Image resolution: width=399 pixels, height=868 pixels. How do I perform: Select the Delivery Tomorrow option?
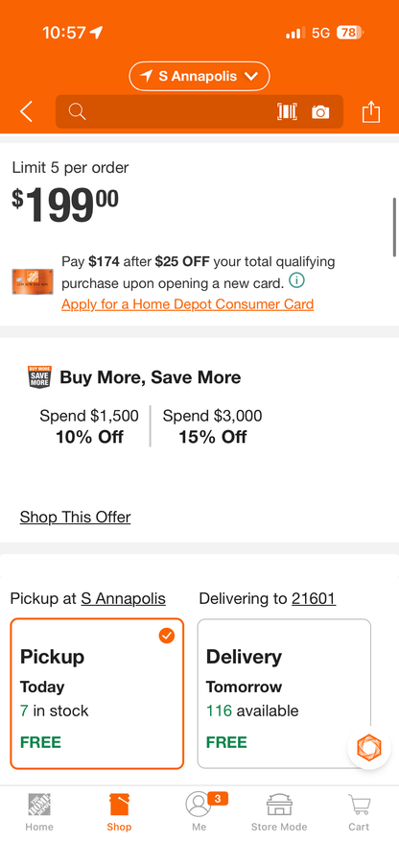[x=284, y=693]
